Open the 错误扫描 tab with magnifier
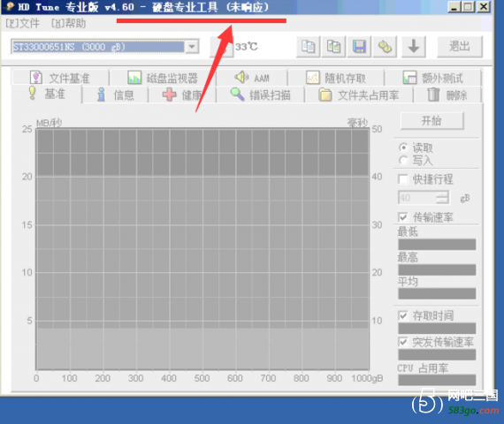The image size is (504, 424). (x=260, y=95)
